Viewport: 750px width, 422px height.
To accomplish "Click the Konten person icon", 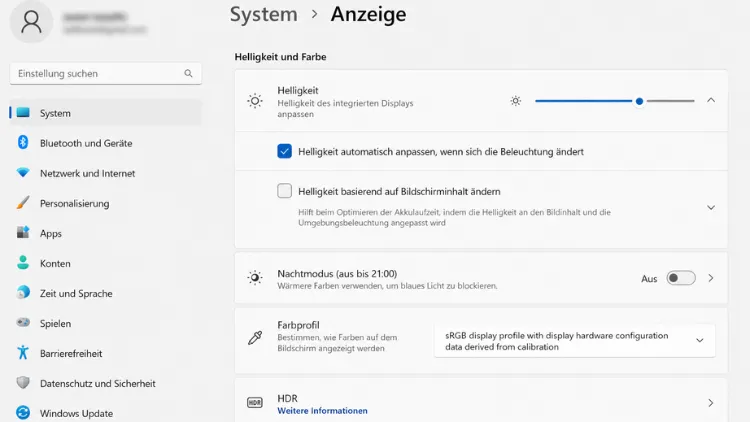I will pyautogui.click(x=22, y=263).
